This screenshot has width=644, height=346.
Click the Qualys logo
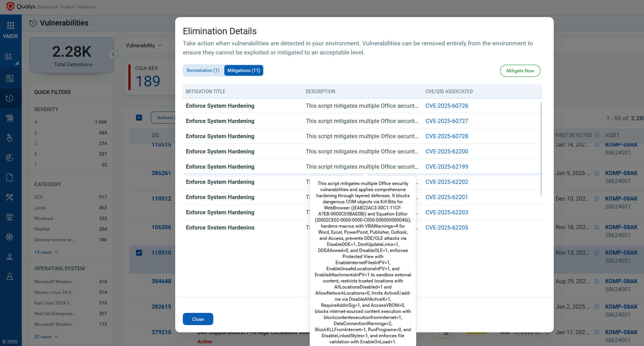(10, 6)
